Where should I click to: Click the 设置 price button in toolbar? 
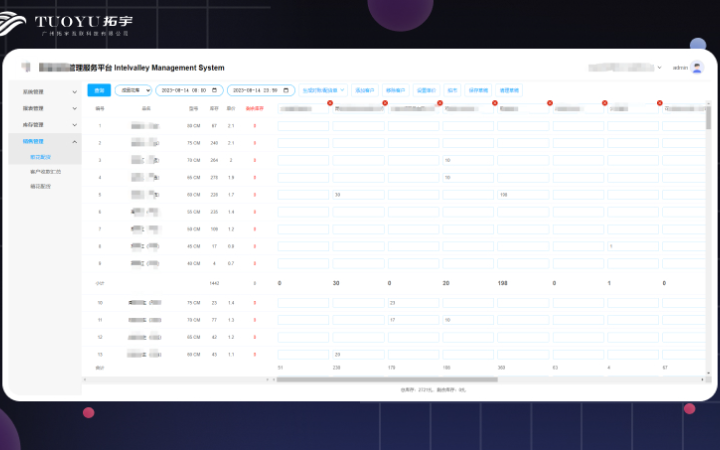coord(426,90)
